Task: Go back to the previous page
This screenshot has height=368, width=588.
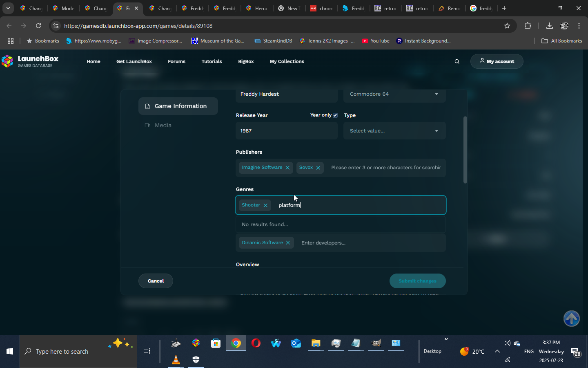Action: [9, 26]
